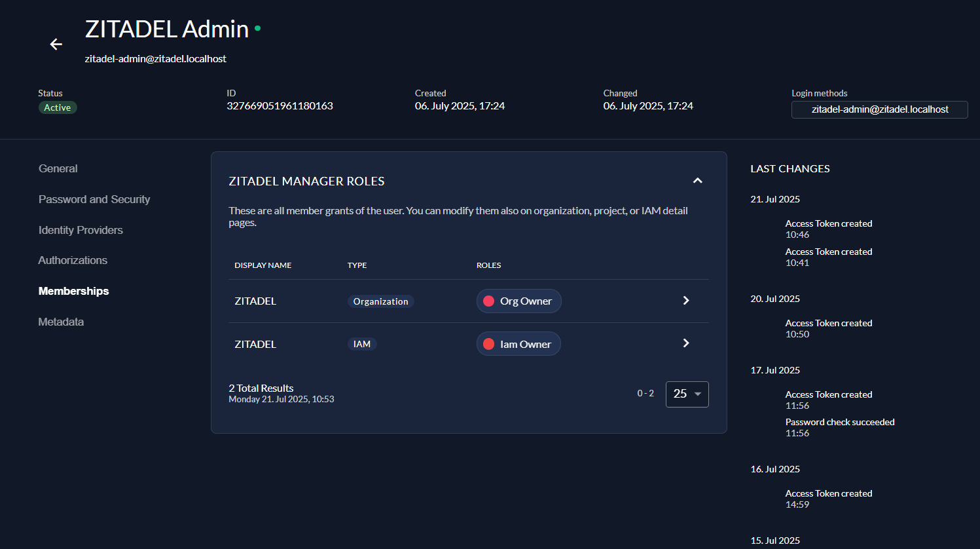Viewport: 980px width, 549px height.
Task: Click the Created date value
Action: (x=460, y=106)
